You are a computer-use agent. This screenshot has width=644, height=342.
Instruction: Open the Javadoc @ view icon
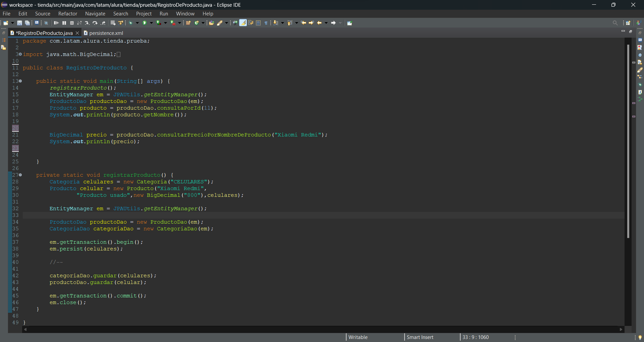tap(640, 55)
